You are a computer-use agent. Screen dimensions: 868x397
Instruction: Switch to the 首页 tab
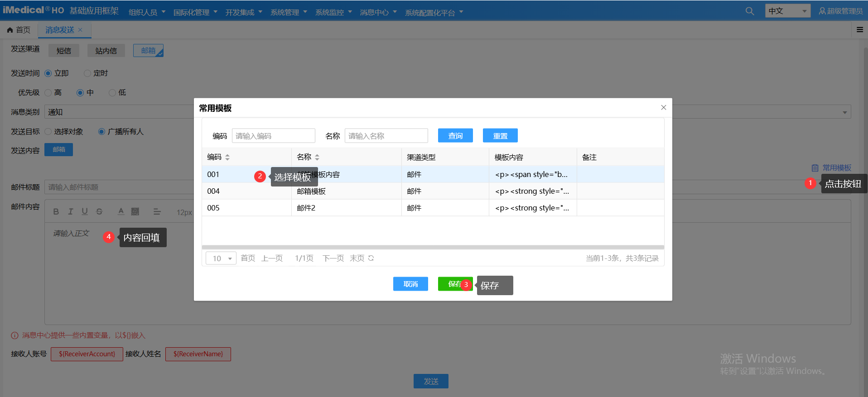pyautogui.click(x=19, y=30)
